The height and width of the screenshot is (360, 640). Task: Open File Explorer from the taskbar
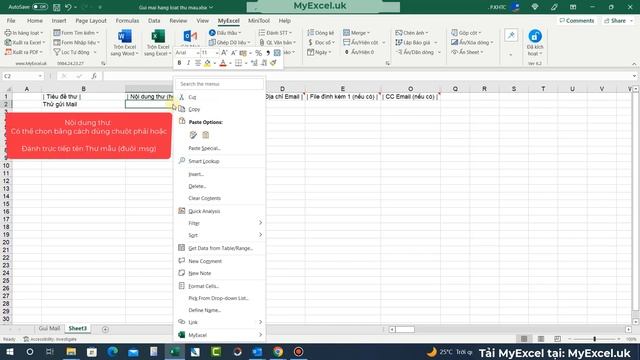click(x=71, y=352)
